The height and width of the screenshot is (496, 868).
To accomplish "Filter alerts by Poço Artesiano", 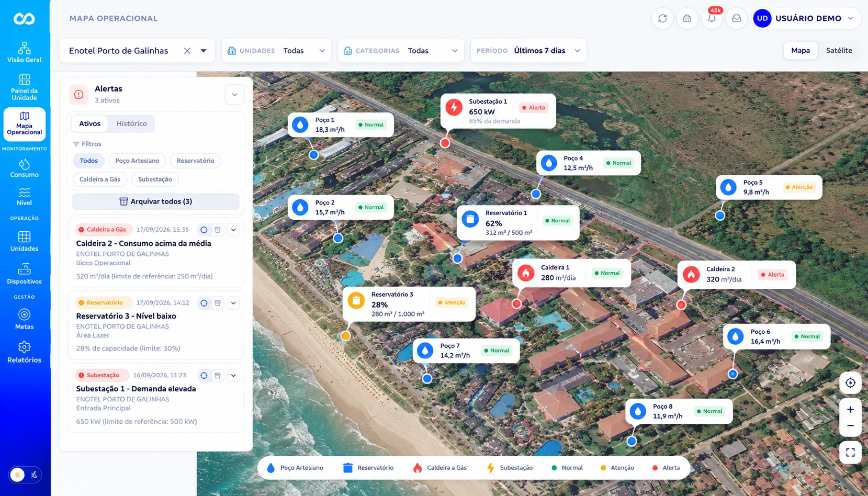I will (x=137, y=161).
